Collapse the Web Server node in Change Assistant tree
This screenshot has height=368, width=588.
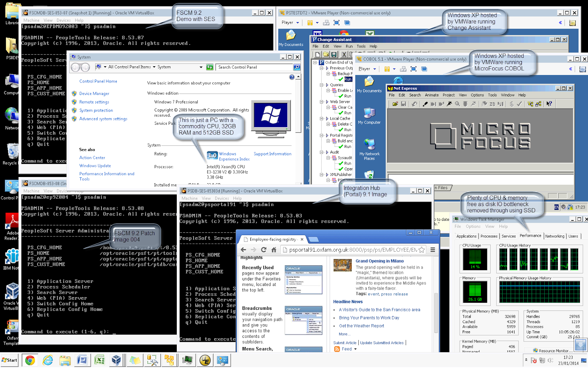[x=322, y=102]
